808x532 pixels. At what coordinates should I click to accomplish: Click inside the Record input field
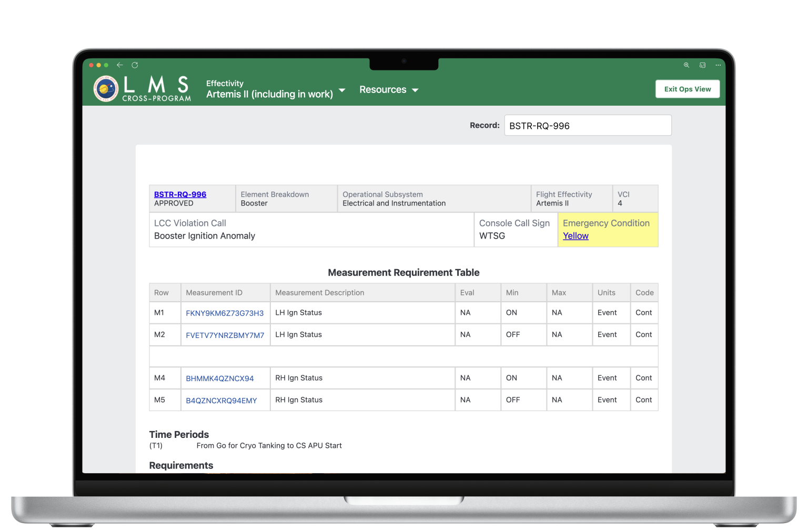(588, 125)
